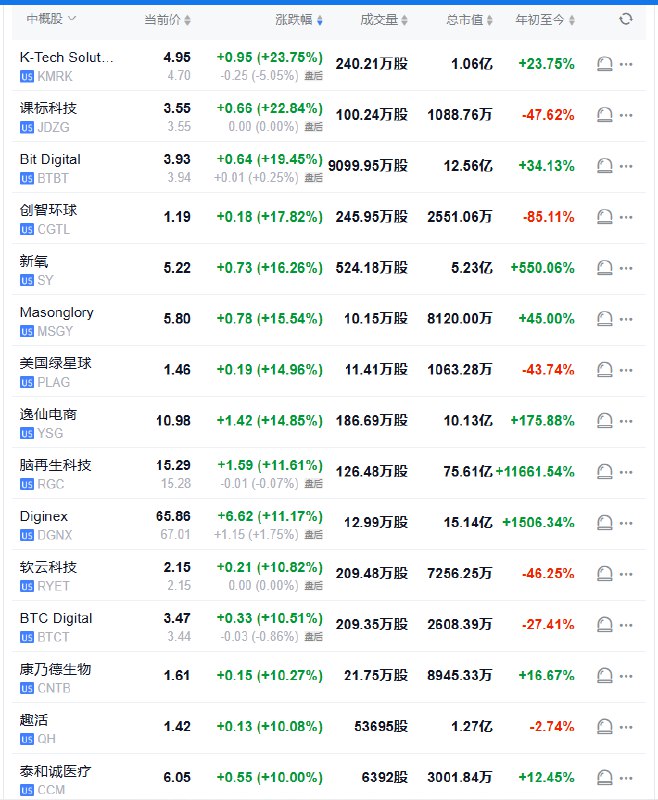
Task: Click the CNTB ticker symbol
Action: [54, 688]
